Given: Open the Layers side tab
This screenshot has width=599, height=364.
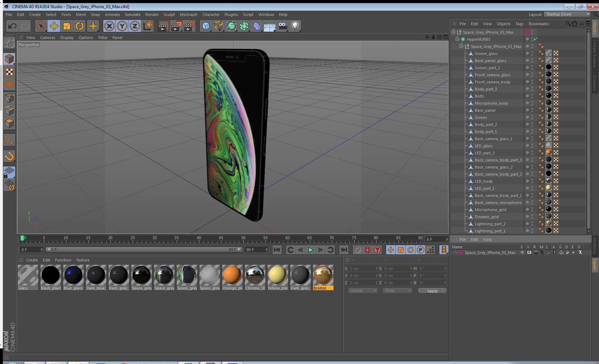Looking at the screenshot, I should pos(595,264).
